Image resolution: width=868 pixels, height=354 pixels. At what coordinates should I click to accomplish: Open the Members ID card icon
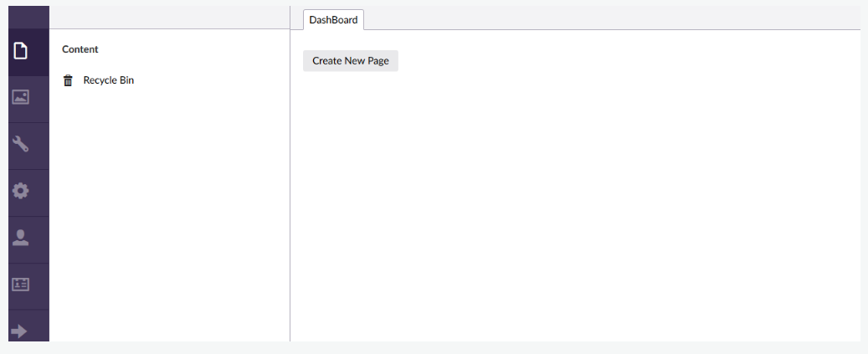click(20, 285)
